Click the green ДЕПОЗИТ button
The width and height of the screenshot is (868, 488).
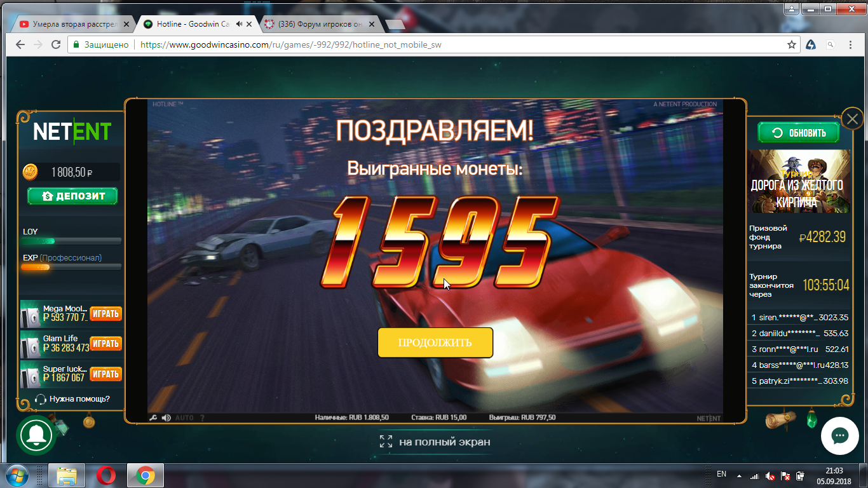(x=72, y=196)
